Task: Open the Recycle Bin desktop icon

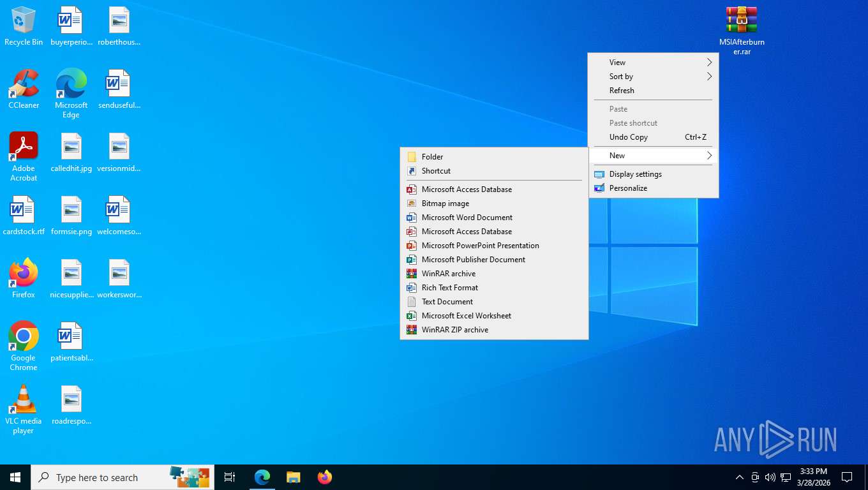Action: click(x=24, y=27)
